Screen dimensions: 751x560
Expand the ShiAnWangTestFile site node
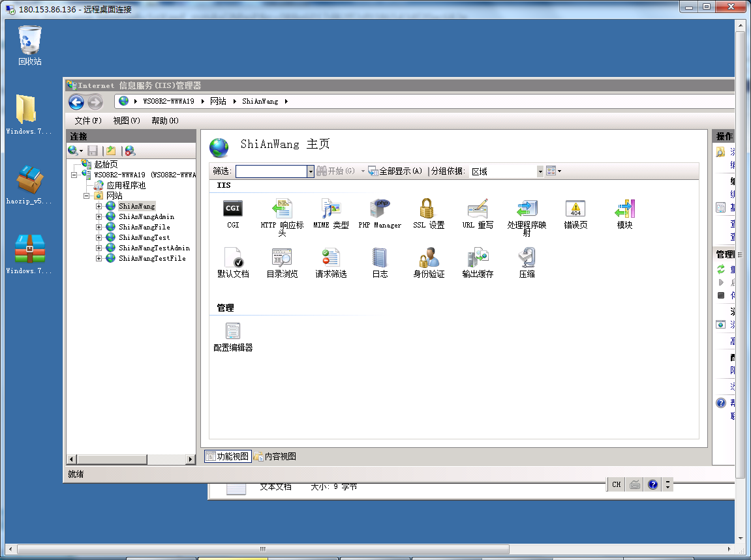(x=99, y=258)
